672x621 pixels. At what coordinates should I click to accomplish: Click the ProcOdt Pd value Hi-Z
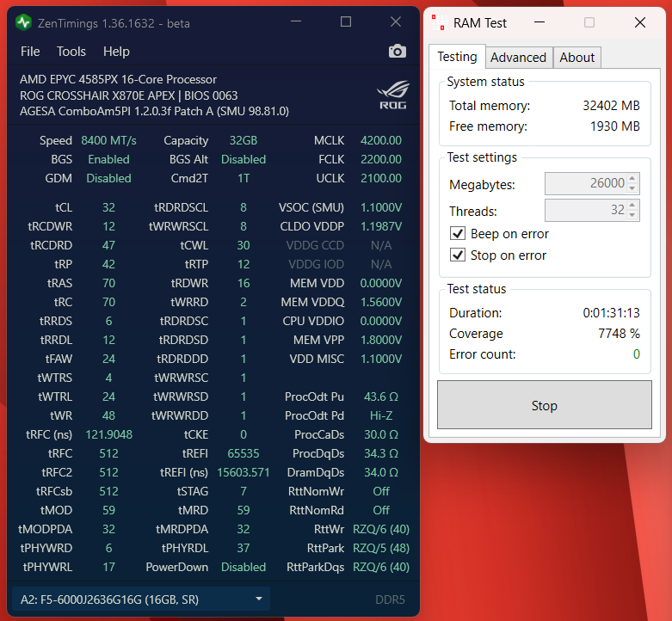tap(381, 415)
